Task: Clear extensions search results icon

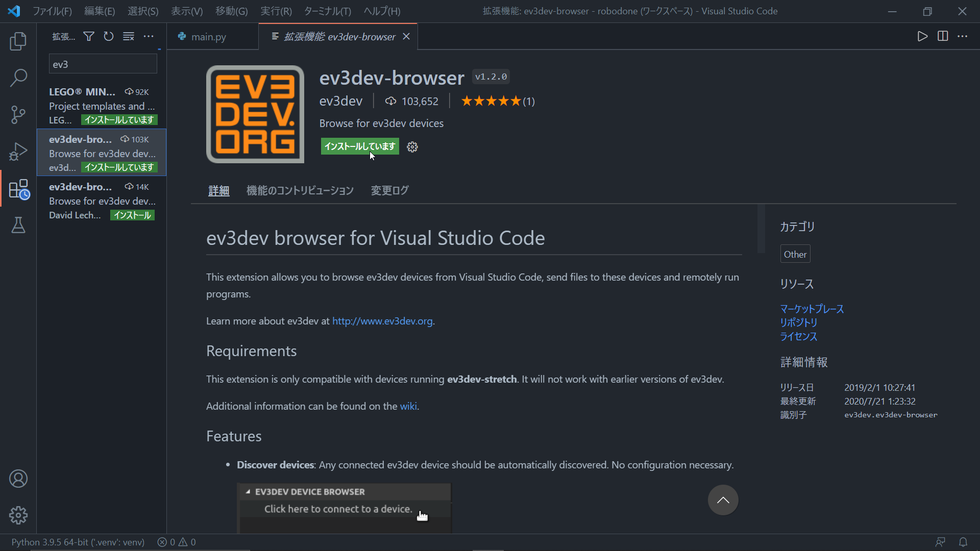Action: click(129, 36)
